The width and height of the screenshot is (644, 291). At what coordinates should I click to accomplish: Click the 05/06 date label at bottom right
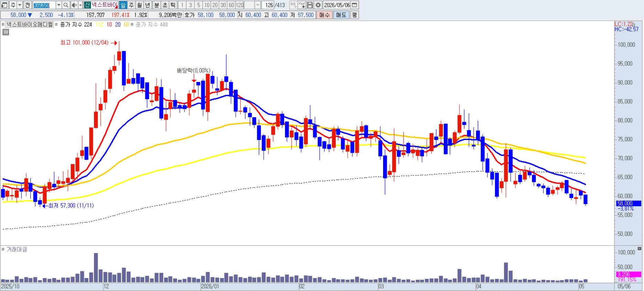coord(624,287)
